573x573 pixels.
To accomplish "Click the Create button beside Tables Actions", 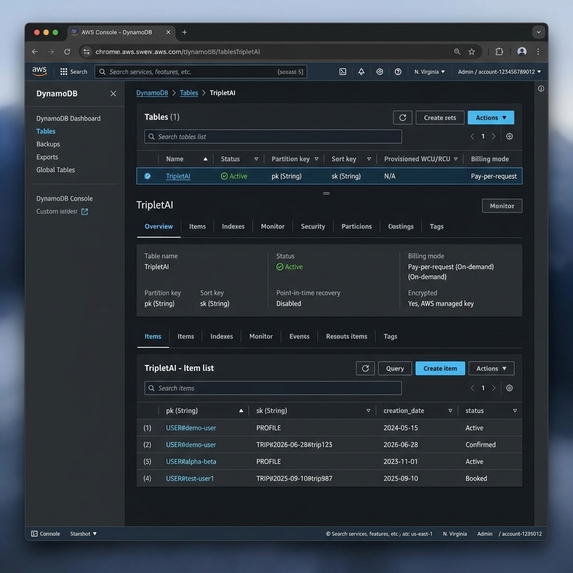I will click(440, 118).
